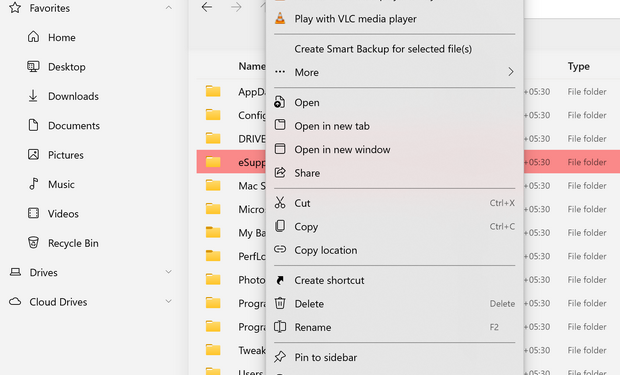
Task: Open Downloads label in sidebar
Action: pos(73,96)
